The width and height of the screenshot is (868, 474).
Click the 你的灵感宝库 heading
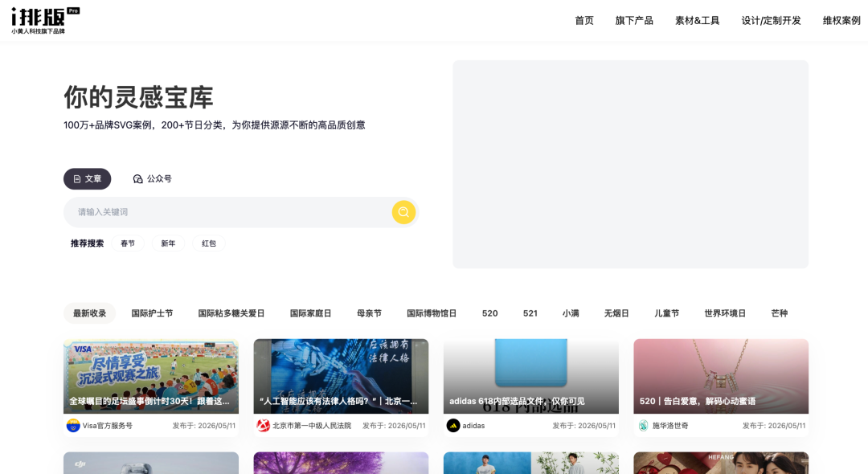pos(138,97)
